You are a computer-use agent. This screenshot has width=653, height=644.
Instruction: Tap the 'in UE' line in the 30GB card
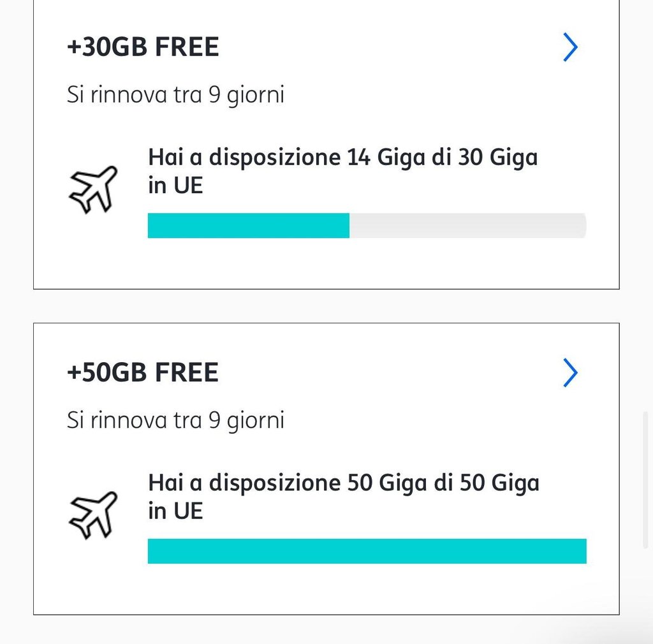coord(176,186)
